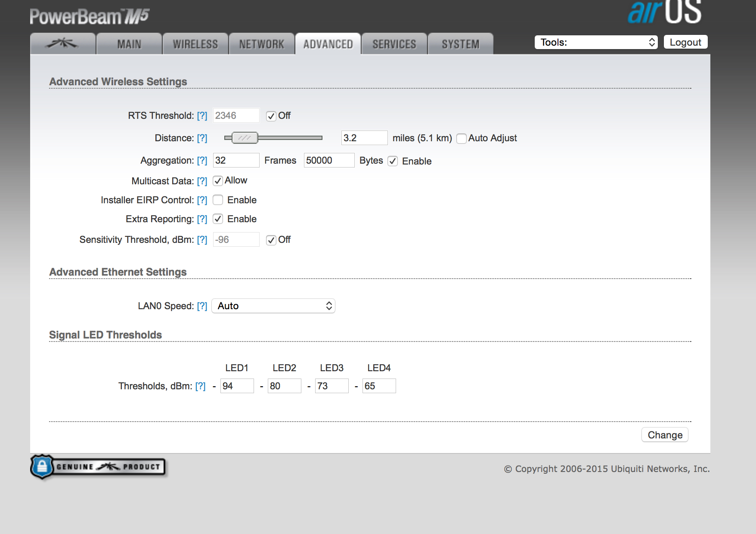Image resolution: width=756 pixels, height=534 pixels.
Task: Click the PowerBeam M5 title
Action: [x=90, y=16]
